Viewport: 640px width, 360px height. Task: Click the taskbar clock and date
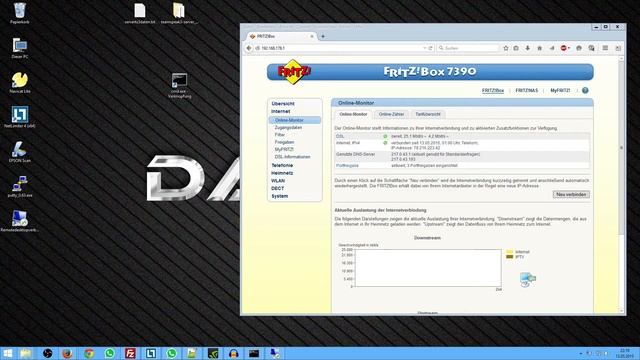[625, 353]
